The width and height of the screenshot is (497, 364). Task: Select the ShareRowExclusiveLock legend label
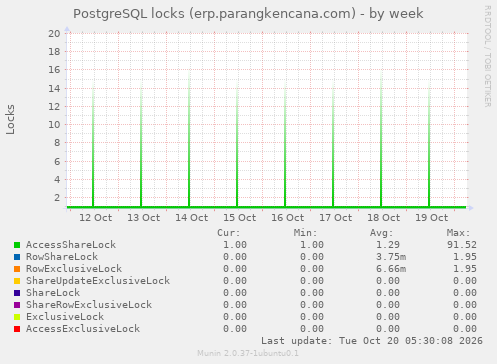[89, 305]
